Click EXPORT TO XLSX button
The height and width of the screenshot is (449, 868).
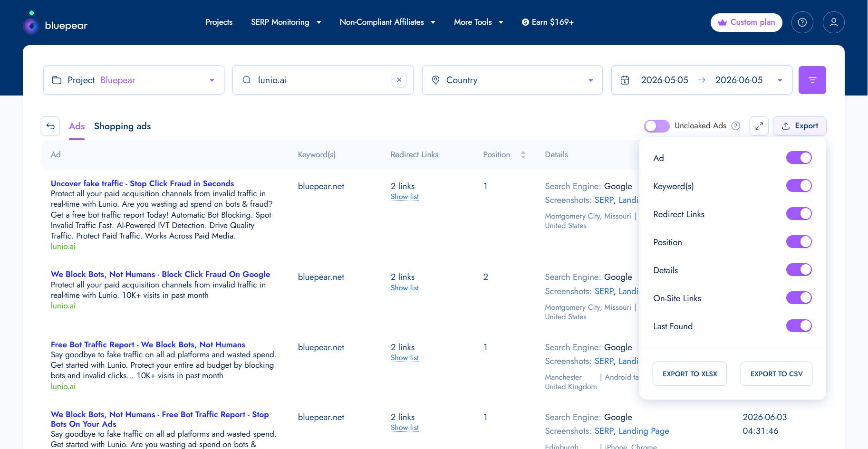(690, 374)
